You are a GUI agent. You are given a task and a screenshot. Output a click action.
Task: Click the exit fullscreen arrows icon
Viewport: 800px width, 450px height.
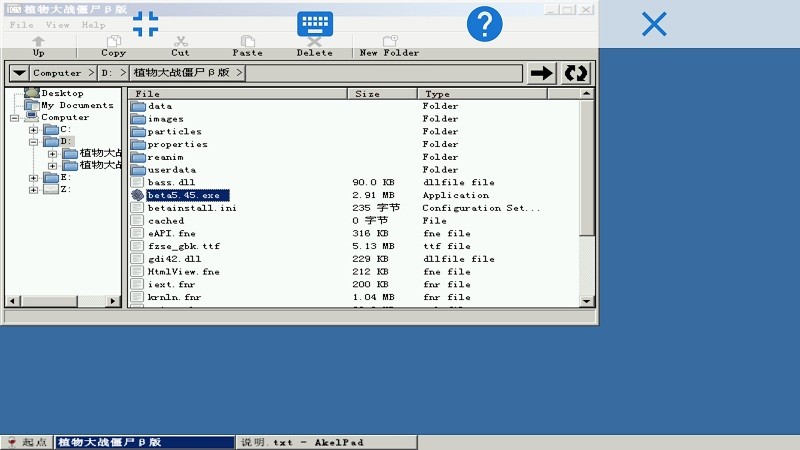tap(146, 24)
